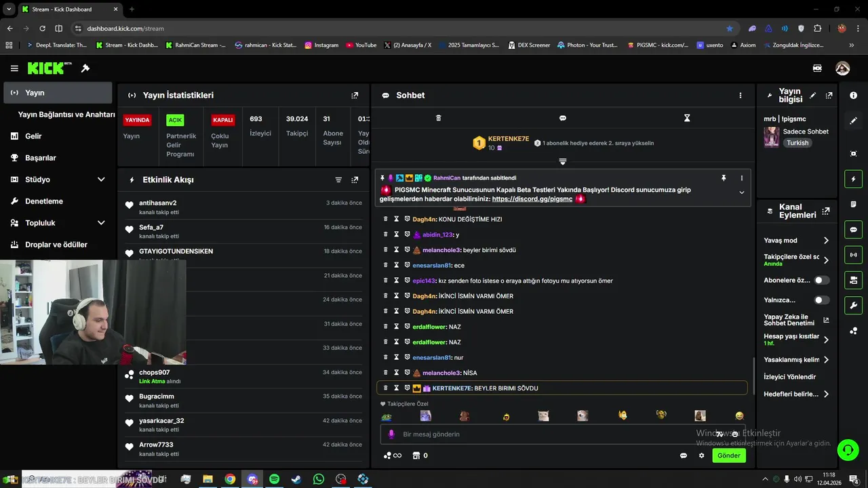Click the broadcast signal icon in the right toolbar
Screen dimensions: 868x488
click(853, 255)
